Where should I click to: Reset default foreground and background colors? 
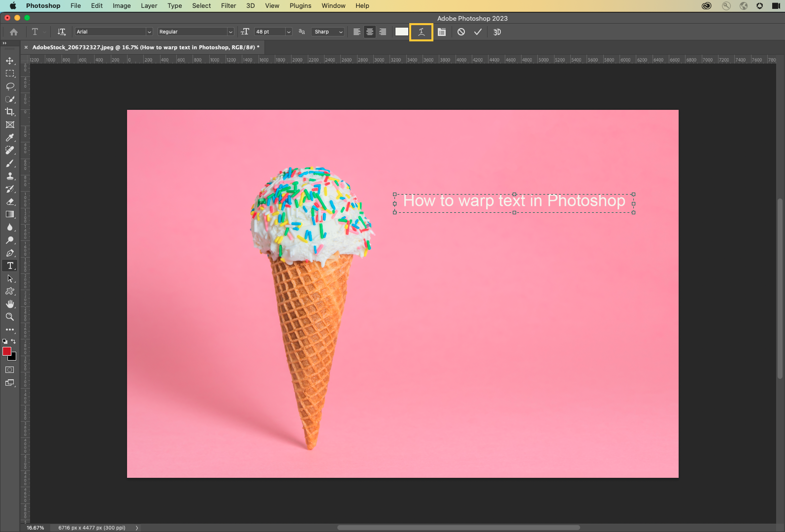[5, 341]
